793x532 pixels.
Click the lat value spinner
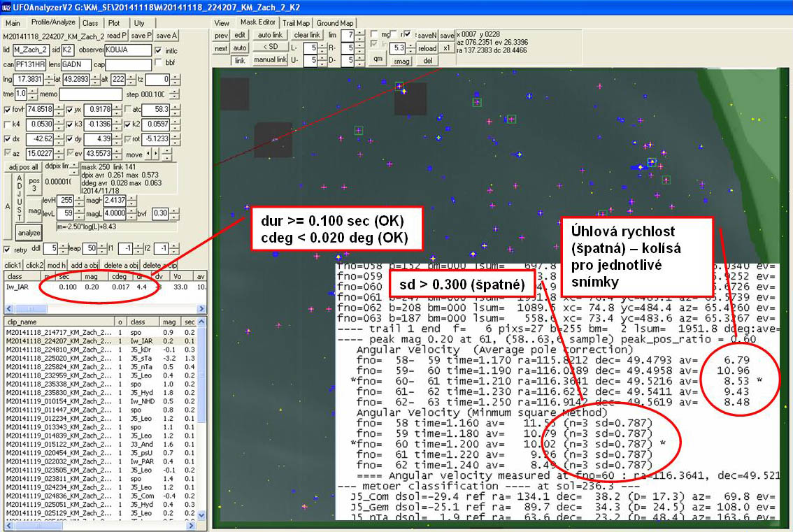point(94,80)
